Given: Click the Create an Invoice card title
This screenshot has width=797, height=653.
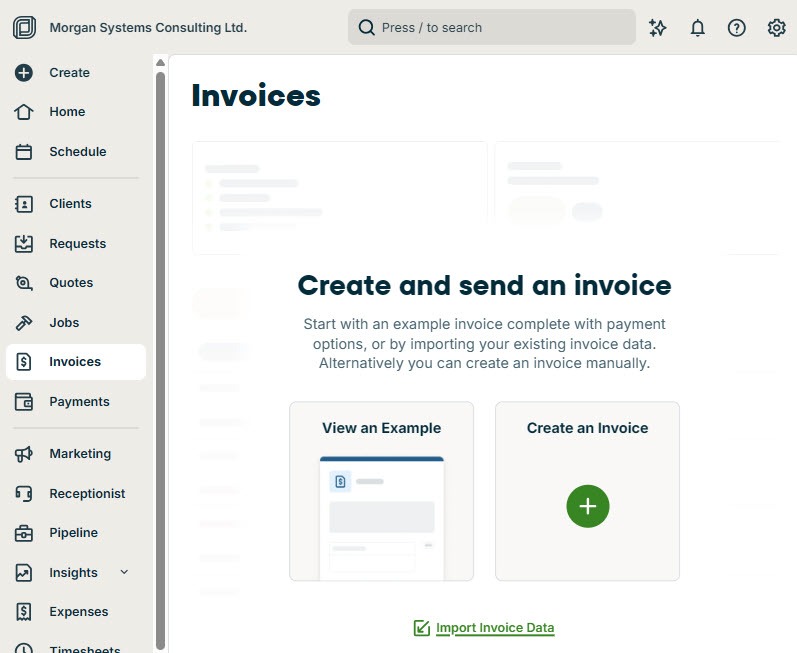Looking at the screenshot, I should pos(588,428).
